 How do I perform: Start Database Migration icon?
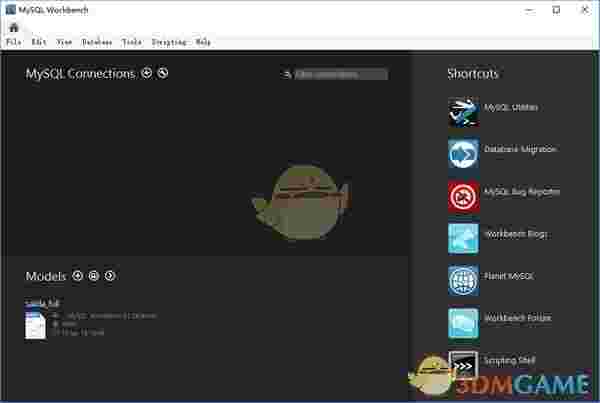(x=463, y=154)
